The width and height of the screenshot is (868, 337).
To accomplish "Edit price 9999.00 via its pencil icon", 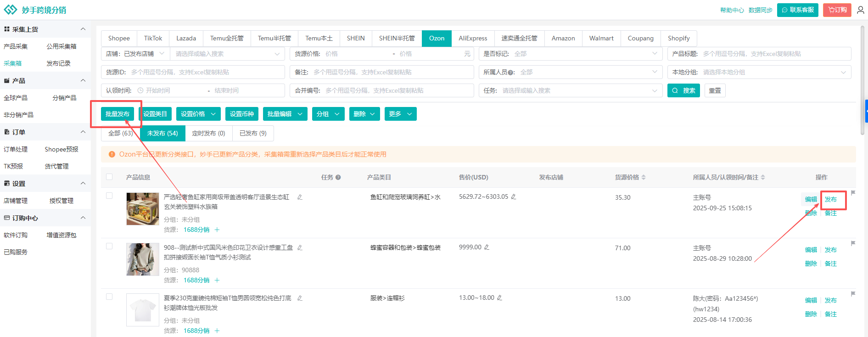I will [487, 247].
